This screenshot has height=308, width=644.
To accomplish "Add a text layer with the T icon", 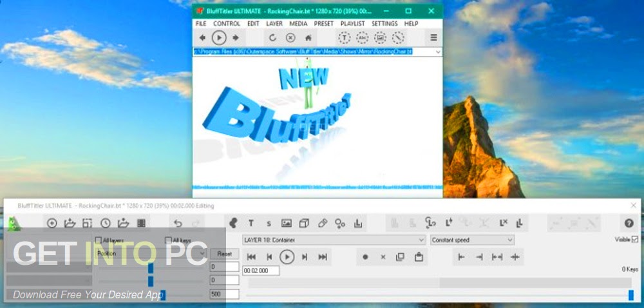I will click(x=251, y=223).
